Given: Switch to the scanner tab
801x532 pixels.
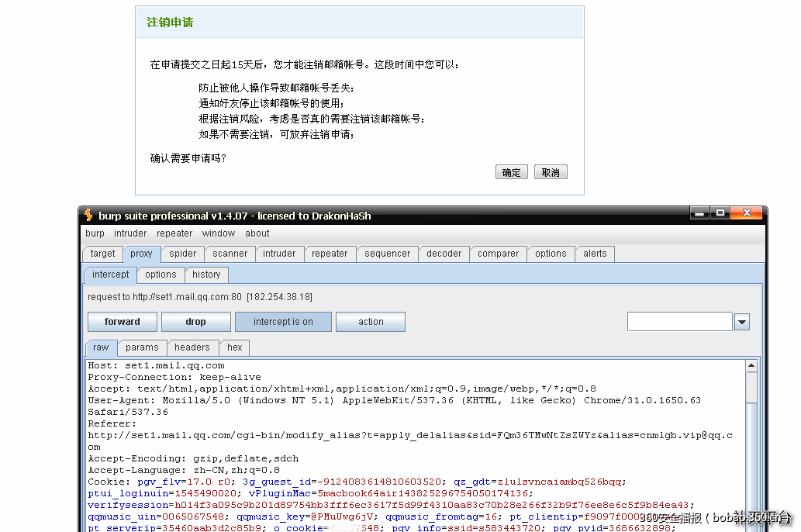Looking at the screenshot, I should tap(230, 254).
